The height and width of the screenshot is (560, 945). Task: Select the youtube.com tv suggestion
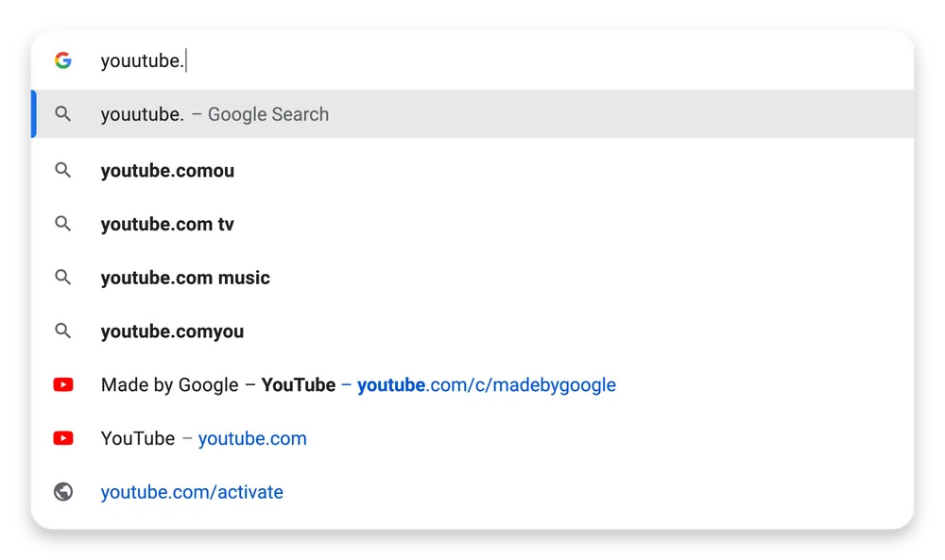(167, 224)
